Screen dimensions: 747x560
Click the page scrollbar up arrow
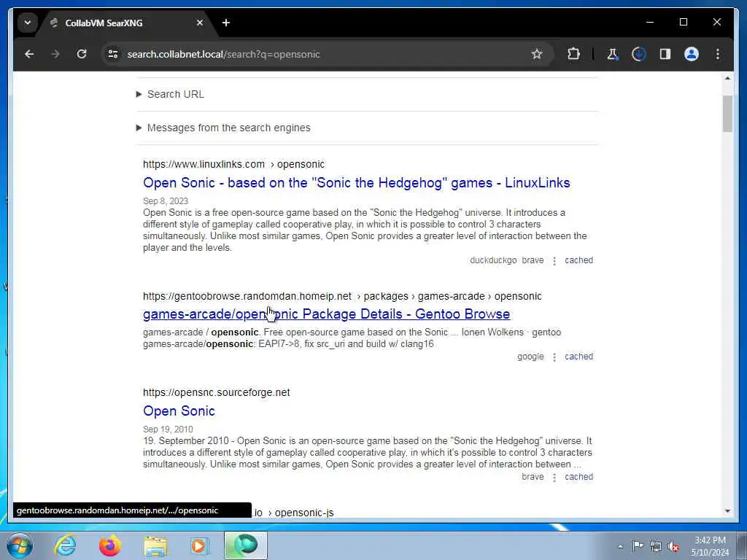point(727,78)
